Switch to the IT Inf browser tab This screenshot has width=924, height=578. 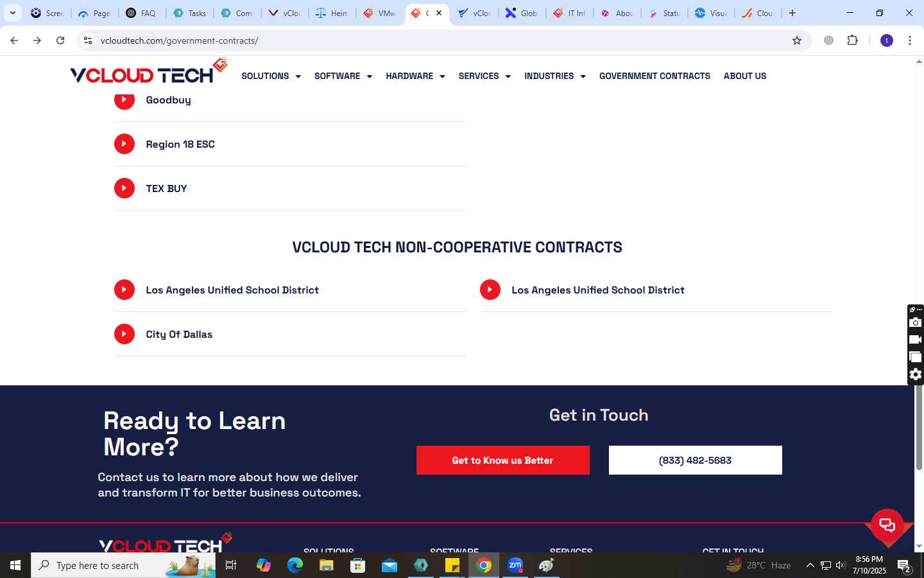[x=570, y=13]
